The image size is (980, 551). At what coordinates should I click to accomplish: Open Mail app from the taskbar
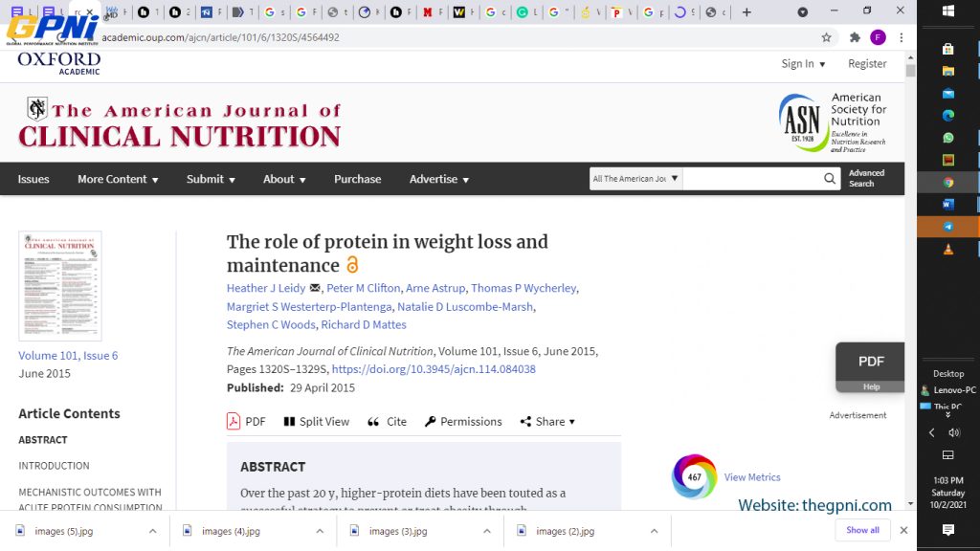pyautogui.click(x=948, y=94)
